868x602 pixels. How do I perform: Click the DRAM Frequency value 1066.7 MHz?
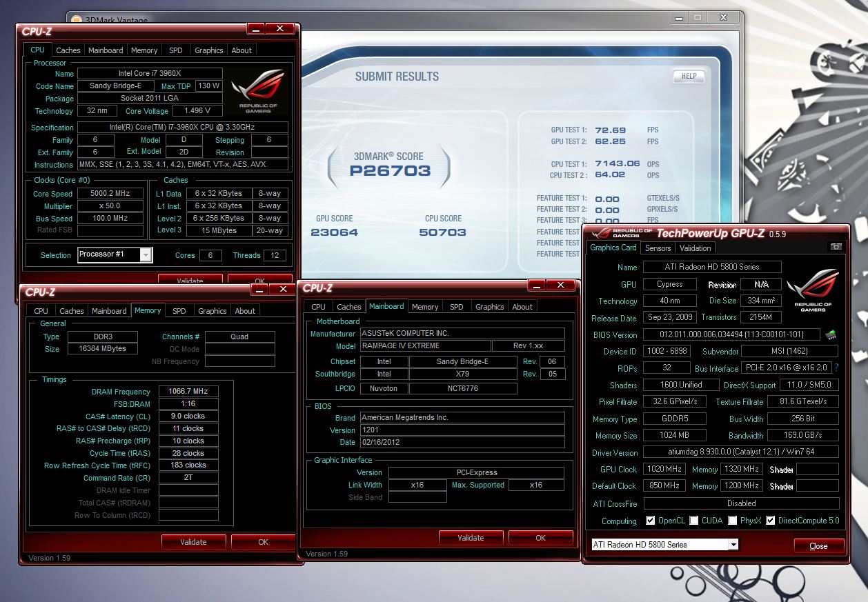coord(188,392)
